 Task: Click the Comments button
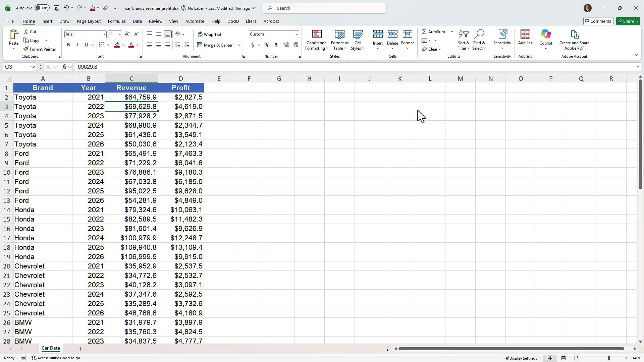pyautogui.click(x=598, y=21)
